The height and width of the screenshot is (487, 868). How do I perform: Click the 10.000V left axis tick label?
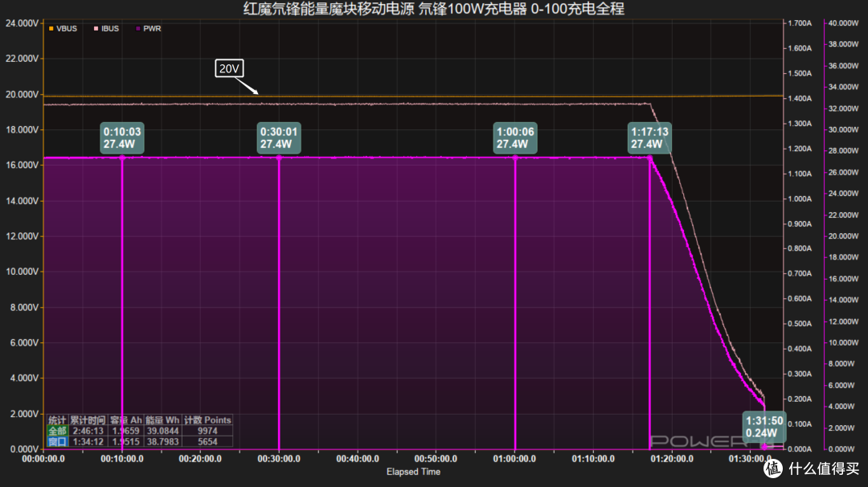click(23, 272)
